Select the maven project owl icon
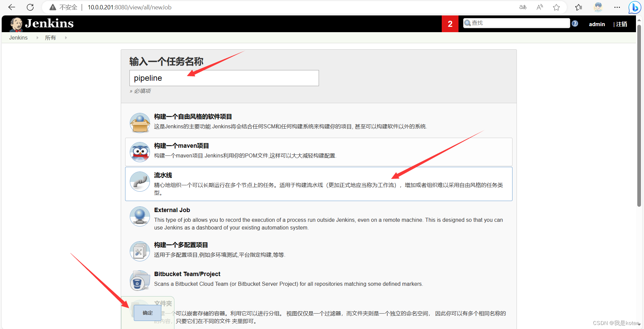This screenshot has width=644, height=329. (140, 152)
